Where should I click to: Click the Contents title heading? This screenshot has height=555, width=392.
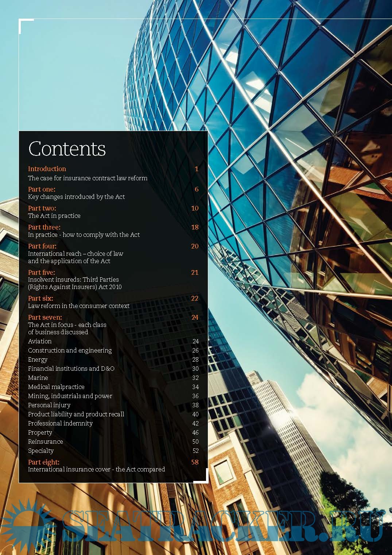[67, 149]
